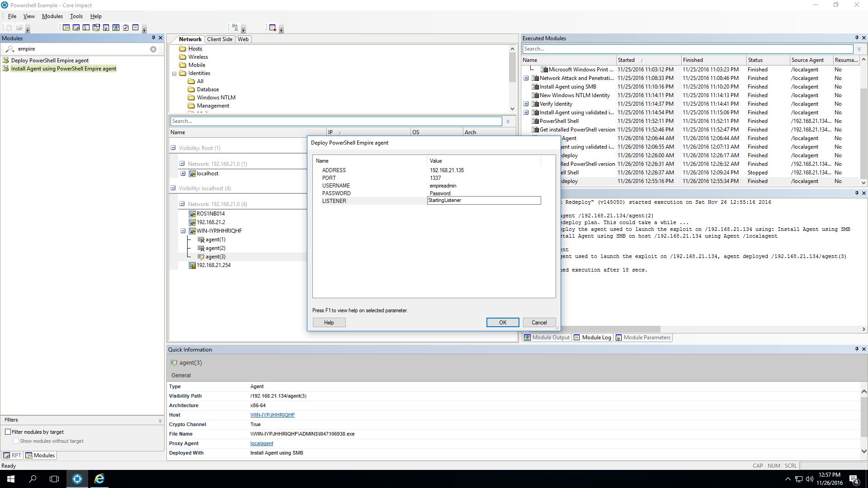Open taskbar search
Image resolution: width=868 pixels, height=488 pixels.
[33, 479]
